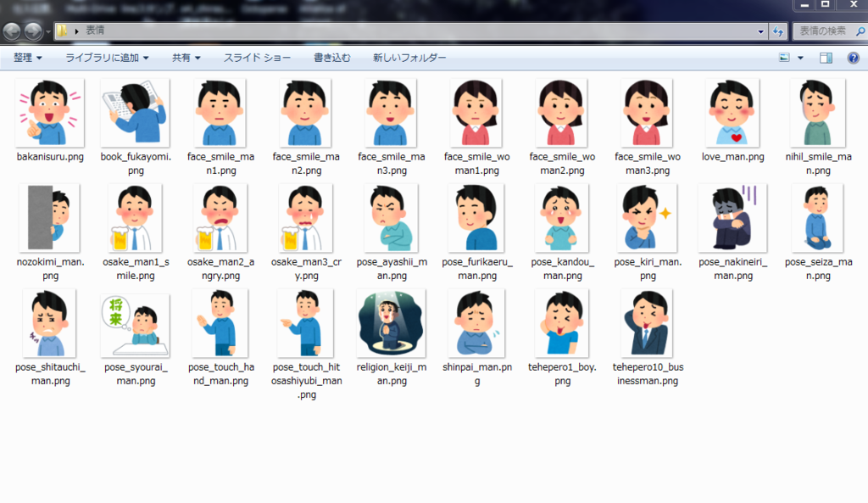Select the shinpai_man.png thumbnail

pos(476,323)
